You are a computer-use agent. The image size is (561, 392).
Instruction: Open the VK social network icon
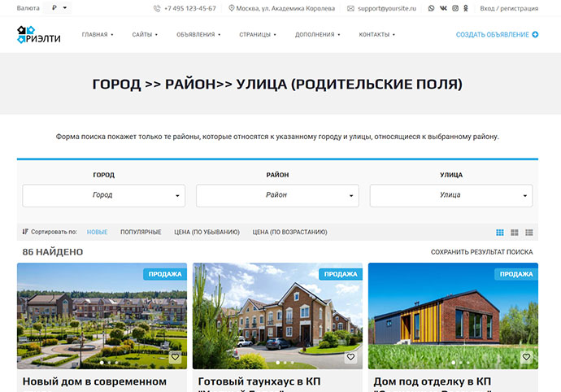click(443, 8)
